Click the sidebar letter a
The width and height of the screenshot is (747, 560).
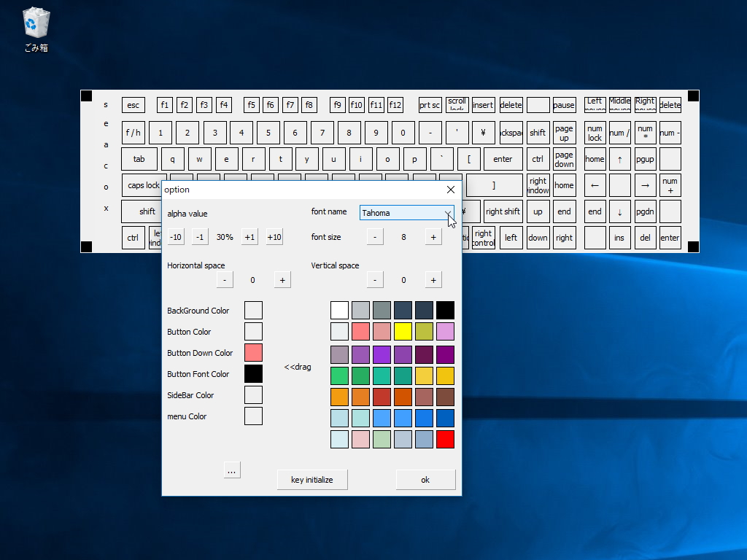coord(106,145)
